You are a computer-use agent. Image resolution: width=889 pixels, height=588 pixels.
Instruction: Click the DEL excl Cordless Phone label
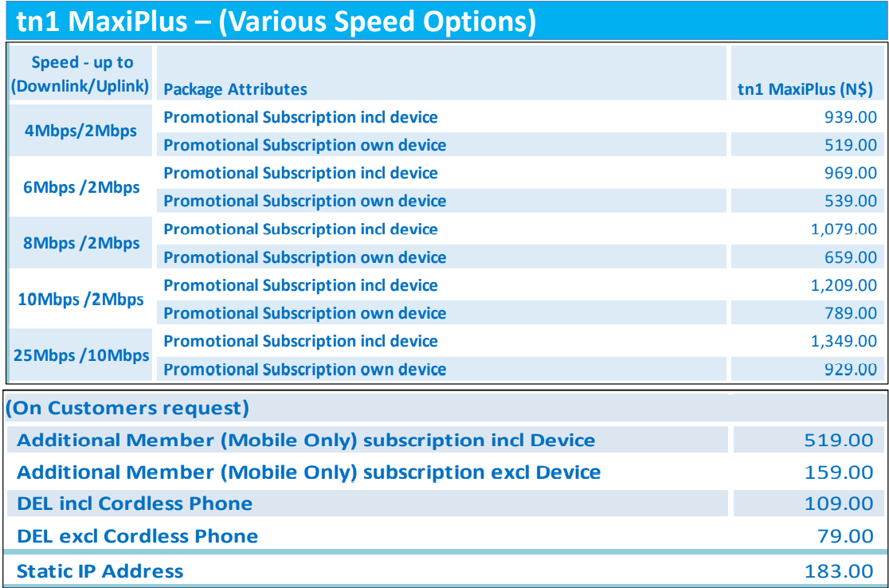coord(137,536)
